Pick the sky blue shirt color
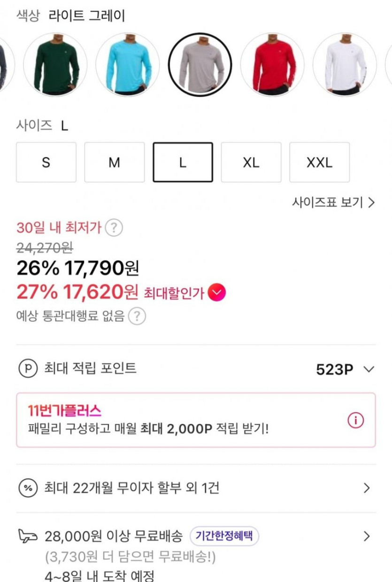Viewport: 392px width, 582px height. point(128,64)
